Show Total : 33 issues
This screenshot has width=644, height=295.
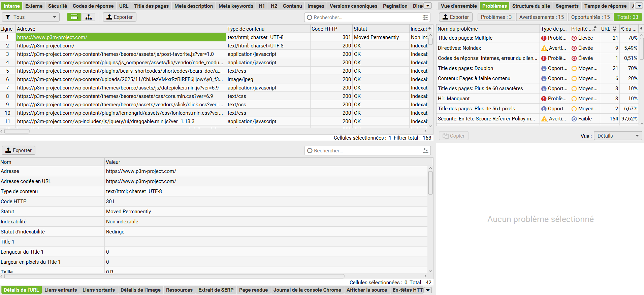click(628, 17)
